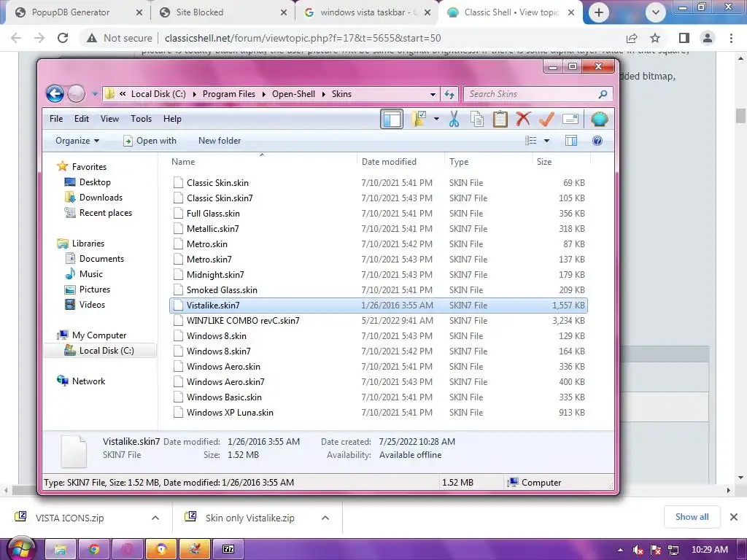The image size is (747, 560).
Task: Open the Tools menu
Action: pyautogui.click(x=141, y=119)
